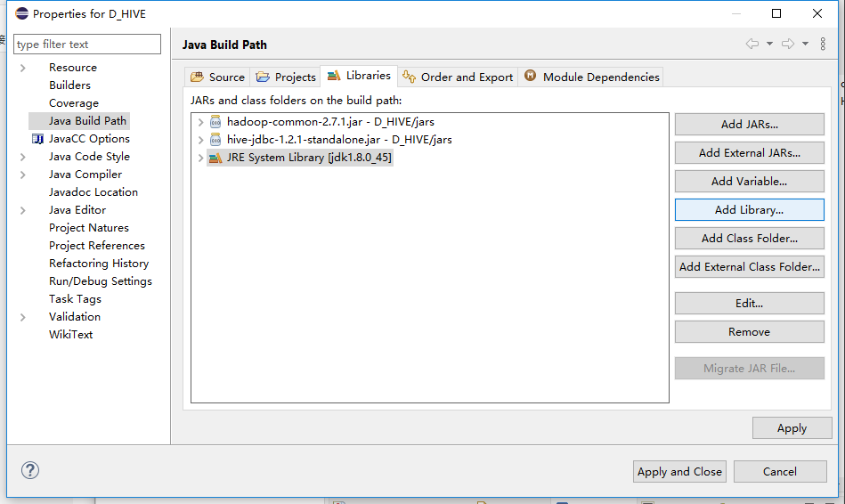Switch to the Projects tab
This screenshot has width=845, height=504.
286,77
